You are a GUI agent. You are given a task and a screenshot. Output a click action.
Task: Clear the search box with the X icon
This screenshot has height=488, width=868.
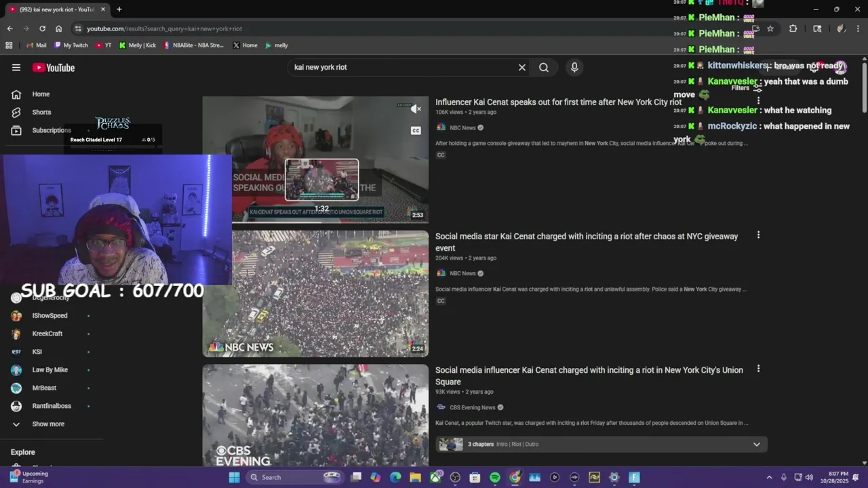point(522,67)
